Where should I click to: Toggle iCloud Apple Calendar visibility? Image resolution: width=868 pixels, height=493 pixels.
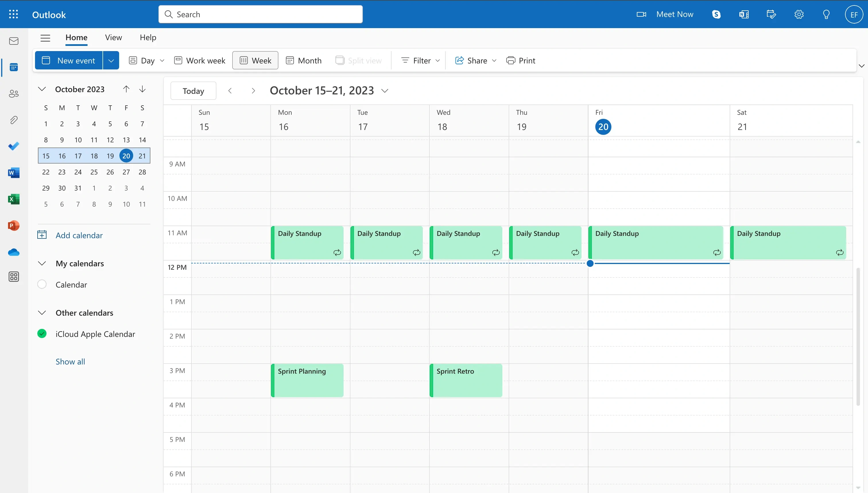(42, 334)
